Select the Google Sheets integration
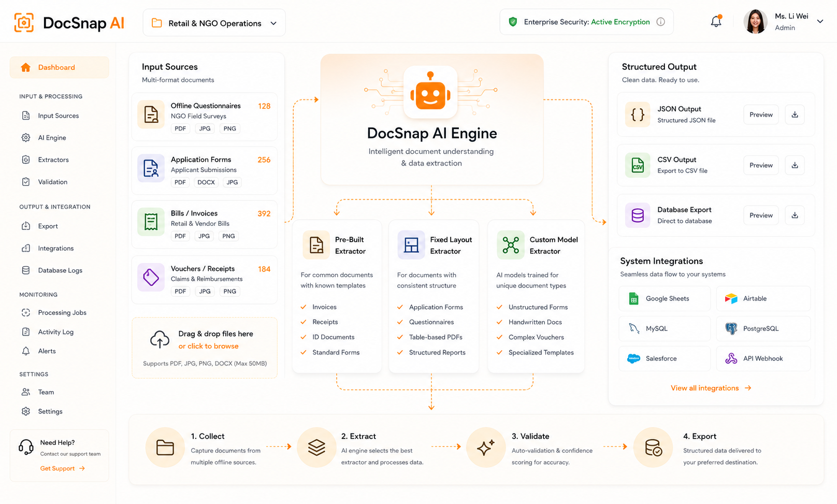This screenshot has width=837, height=504. click(665, 298)
